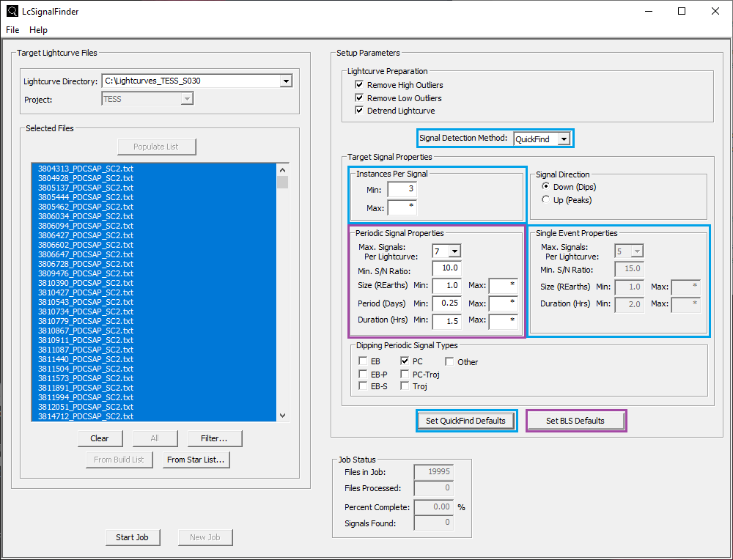
Task: Uncheck Remove High Outliers checkbox
Action: 359,85
